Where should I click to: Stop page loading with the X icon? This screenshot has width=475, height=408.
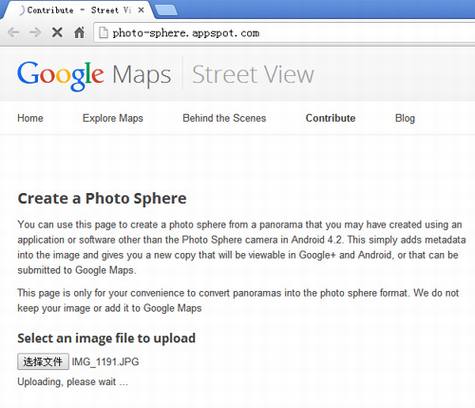coord(57,33)
